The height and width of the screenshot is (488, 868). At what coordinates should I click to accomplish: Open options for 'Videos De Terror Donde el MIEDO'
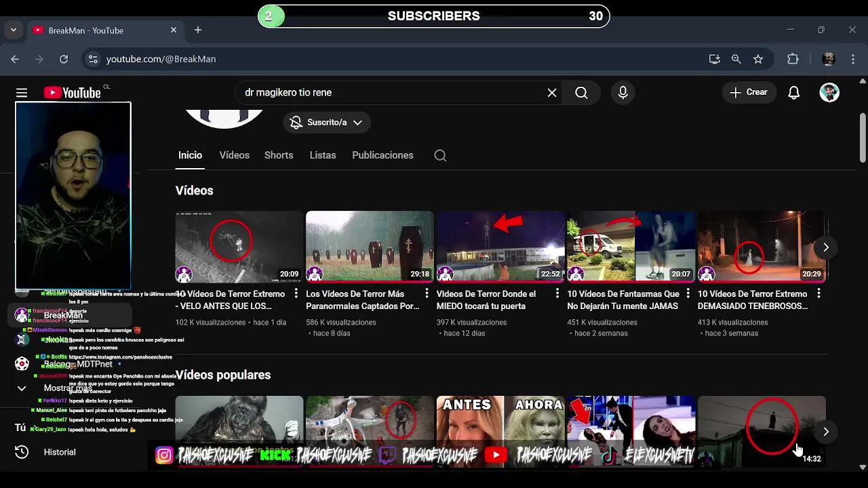(x=557, y=293)
